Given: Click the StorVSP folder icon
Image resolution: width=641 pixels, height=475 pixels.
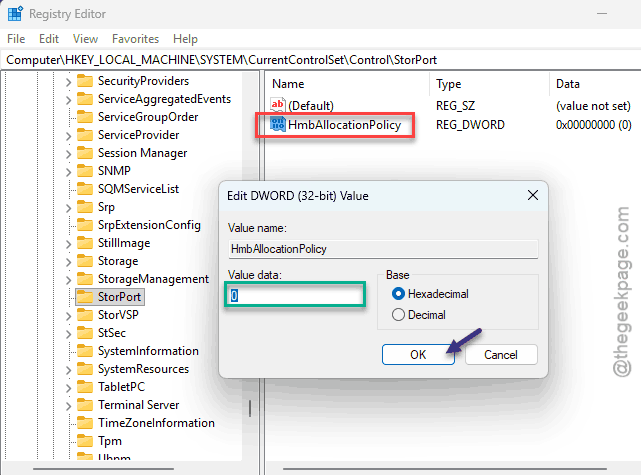Looking at the screenshot, I should pos(85,315).
